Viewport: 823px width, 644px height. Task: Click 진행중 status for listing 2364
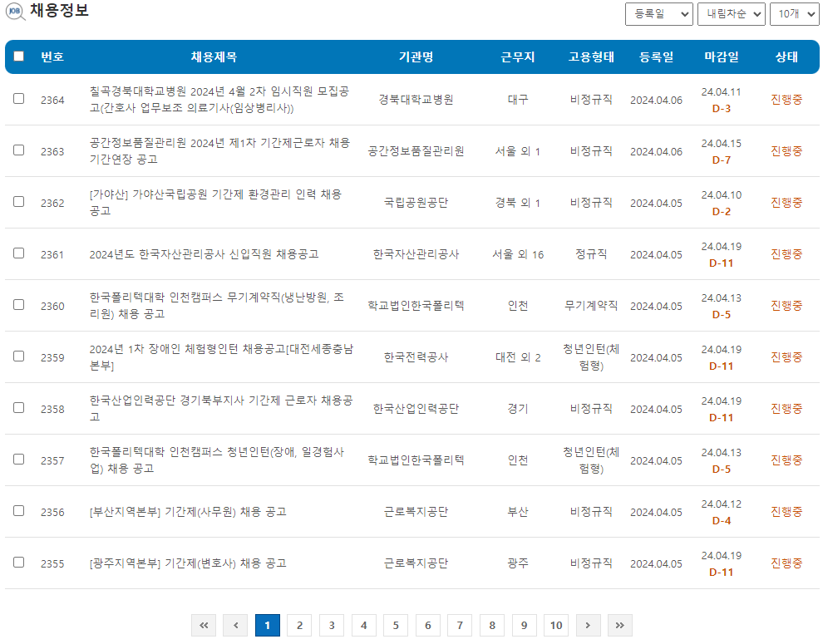[786, 100]
